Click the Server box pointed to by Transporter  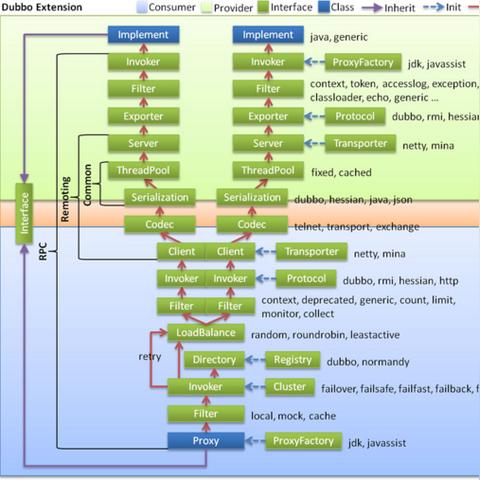tap(268, 143)
